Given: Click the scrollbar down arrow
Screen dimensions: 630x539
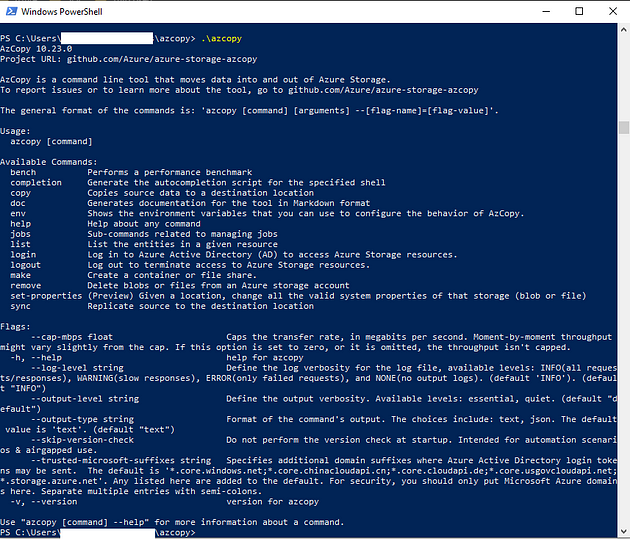Looking at the screenshot, I should click(x=624, y=531).
